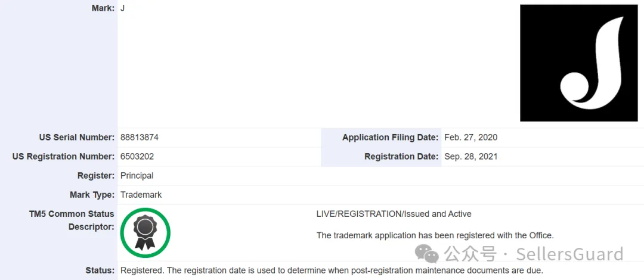Click the post-registration maintenance status text
Viewport: 644px width, 280px height.
(332, 270)
